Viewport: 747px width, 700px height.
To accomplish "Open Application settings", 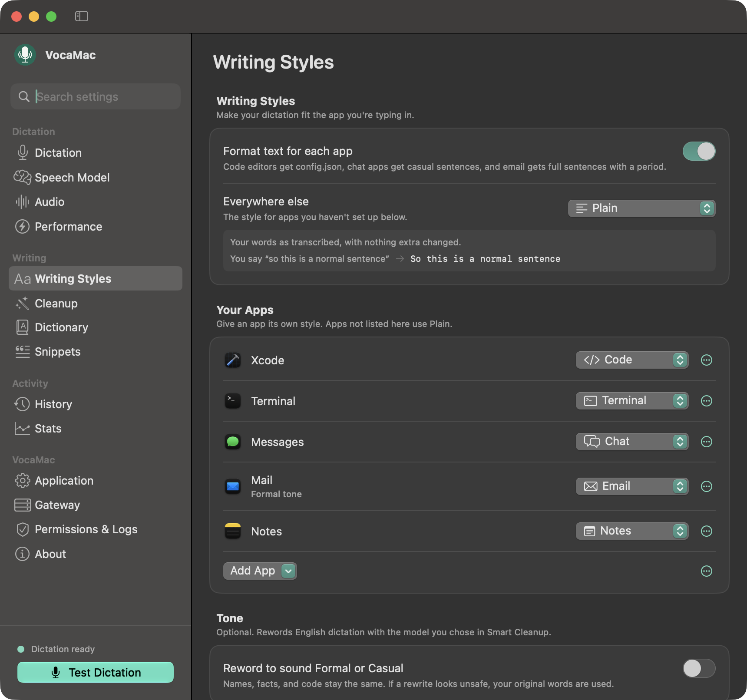I will pos(96,481).
